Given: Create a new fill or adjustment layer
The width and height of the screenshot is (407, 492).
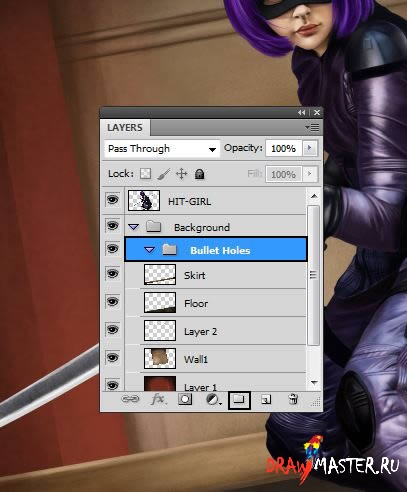Looking at the screenshot, I should tap(213, 399).
